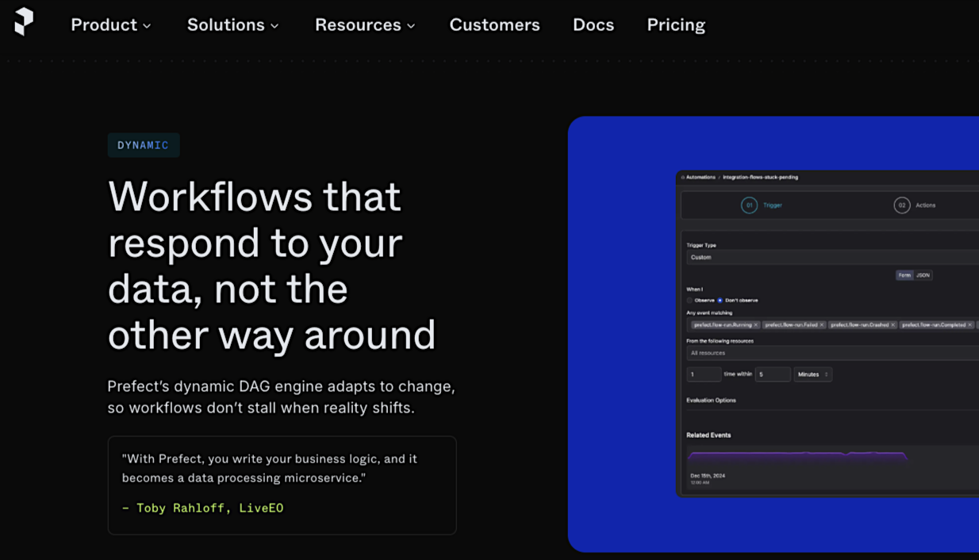Viewport: 979px width, 560px height.
Task: Click the Automations breadcrumb
Action: tap(701, 178)
